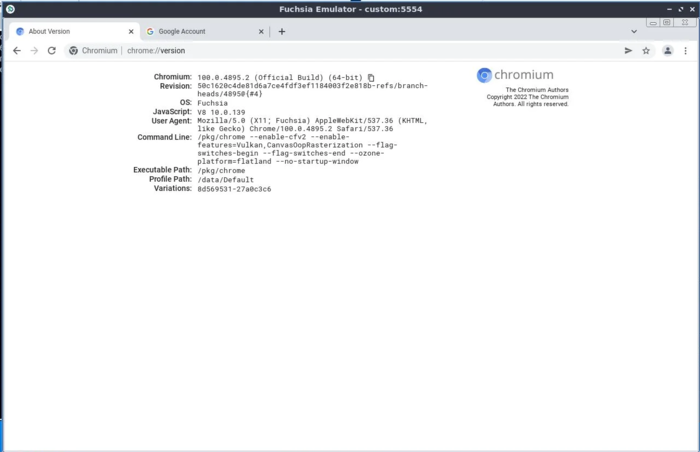This screenshot has width=700, height=452.
Task: Click the User Agent 'Mozilla/5.0' string
Action: pos(312,125)
